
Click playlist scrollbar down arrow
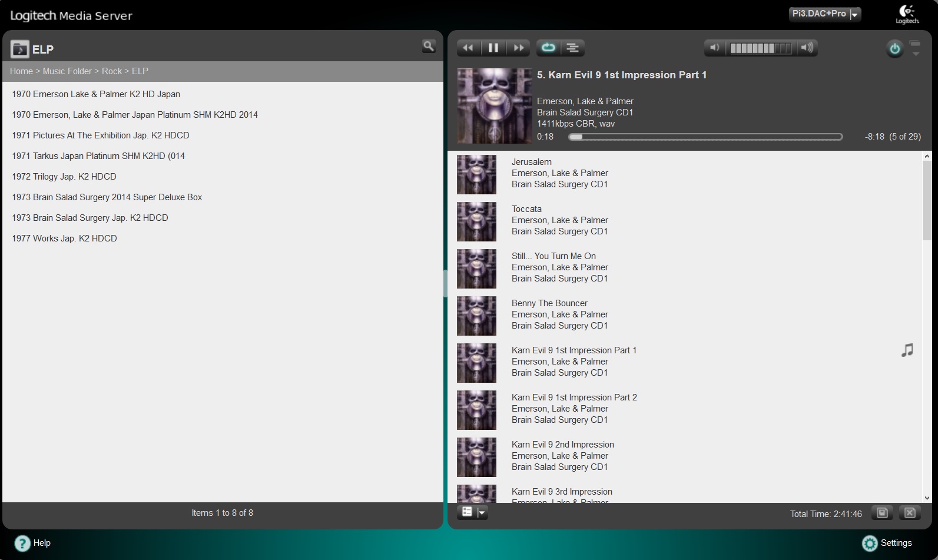pyautogui.click(x=927, y=498)
